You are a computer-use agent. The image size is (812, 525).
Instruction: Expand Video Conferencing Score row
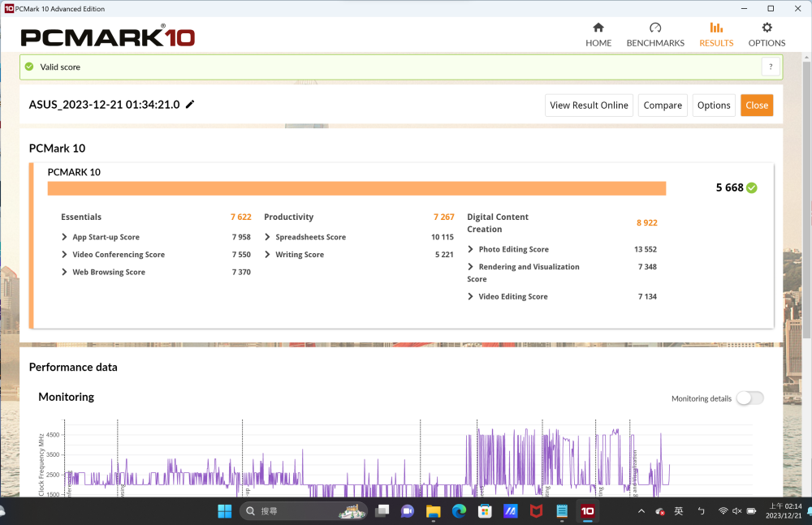point(65,255)
